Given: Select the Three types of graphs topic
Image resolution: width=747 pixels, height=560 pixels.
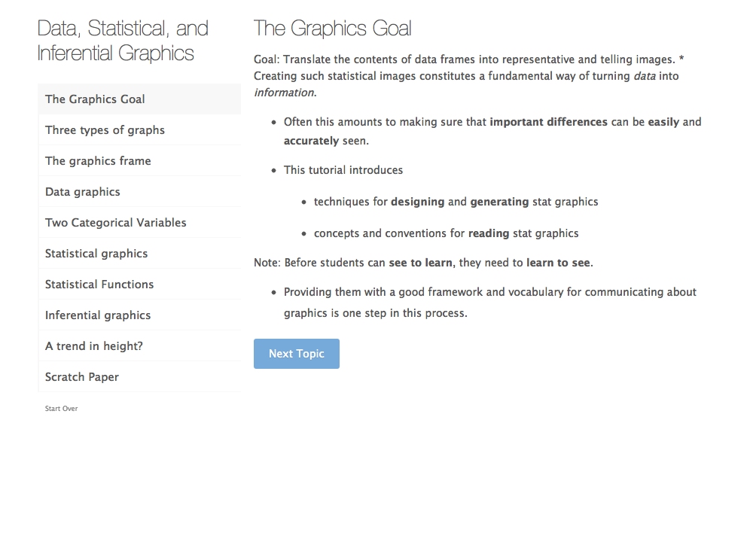Looking at the screenshot, I should click(105, 130).
